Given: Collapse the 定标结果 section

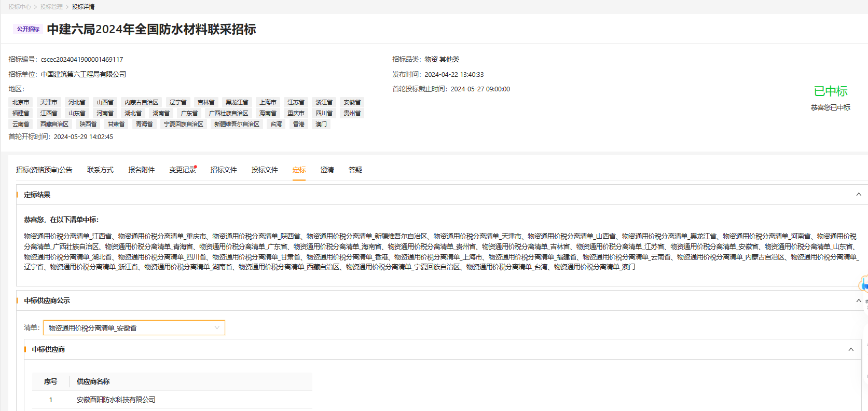Looking at the screenshot, I should coord(859,195).
